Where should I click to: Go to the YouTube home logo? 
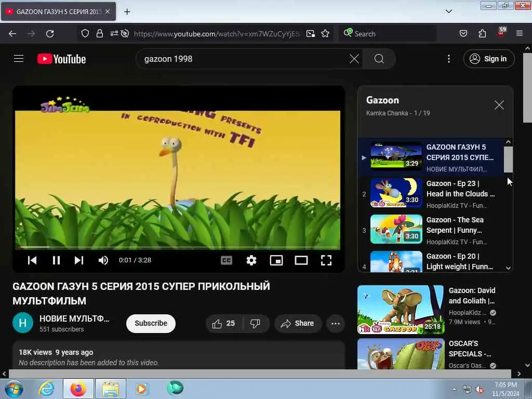point(61,59)
